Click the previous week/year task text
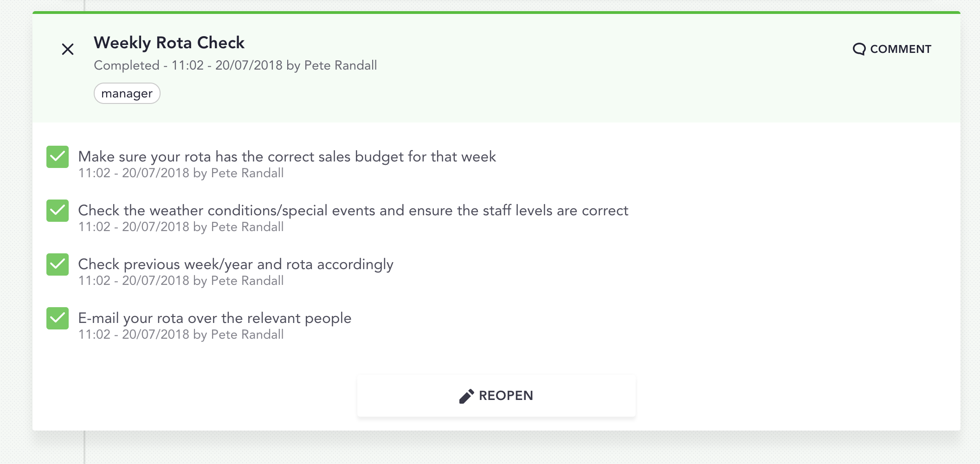The width and height of the screenshot is (980, 464). pyautogui.click(x=235, y=264)
